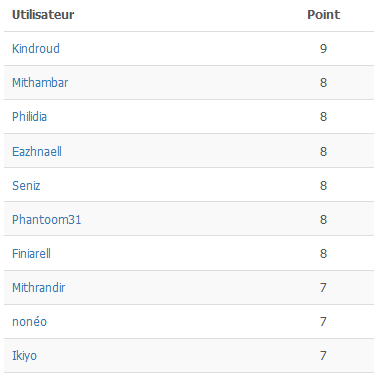Open the Phantoom31 profile
This screenshot has width=374, height=377.
click(x=46, y=220)
